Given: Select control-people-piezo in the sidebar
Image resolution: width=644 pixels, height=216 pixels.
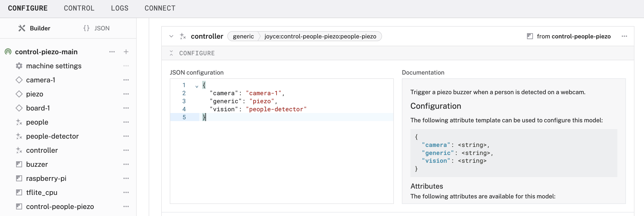Looking at the screenshot, I should pyautogui.click(x=60, y=206).
